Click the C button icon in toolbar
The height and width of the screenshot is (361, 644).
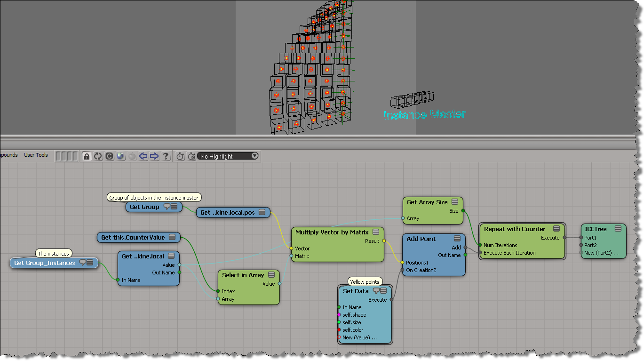109,156
